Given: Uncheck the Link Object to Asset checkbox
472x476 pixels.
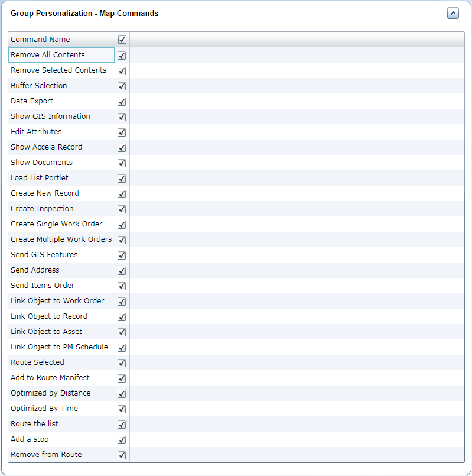Looking at the screenshot, I should (x=122, y=332).
